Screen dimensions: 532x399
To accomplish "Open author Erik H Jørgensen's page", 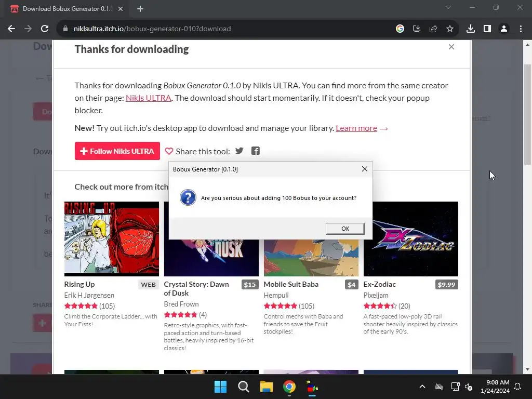I will pyautogui.click(x=89, y=295).
